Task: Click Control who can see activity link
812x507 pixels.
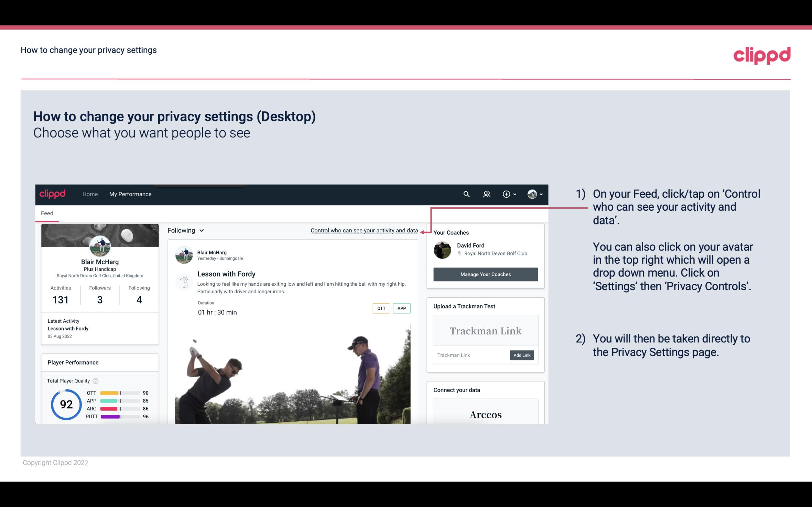Action: point(364,230)
